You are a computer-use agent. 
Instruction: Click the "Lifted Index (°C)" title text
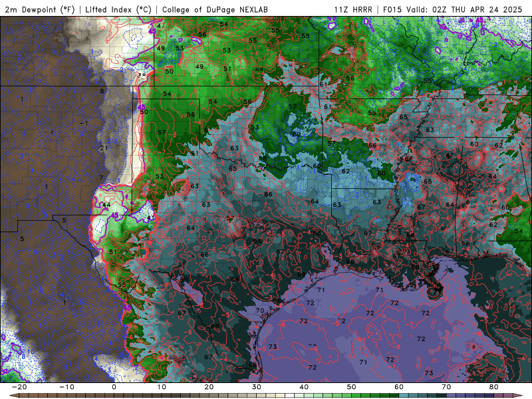click(118, 9)
